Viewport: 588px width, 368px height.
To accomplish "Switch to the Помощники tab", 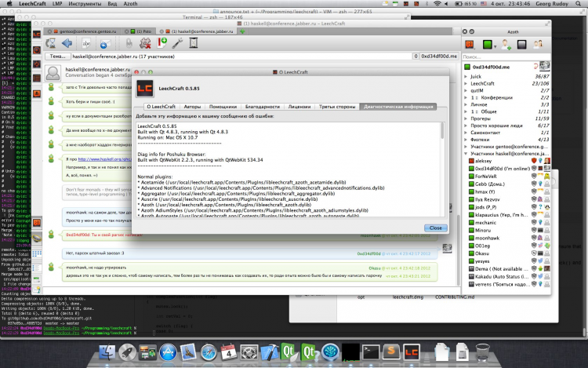I will point(223,107).
